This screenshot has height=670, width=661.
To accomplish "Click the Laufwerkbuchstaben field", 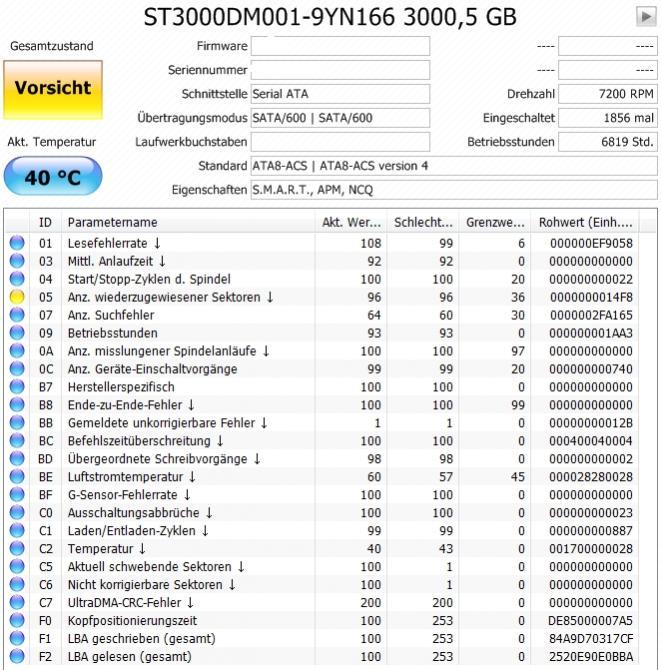I will click(340, 141).
